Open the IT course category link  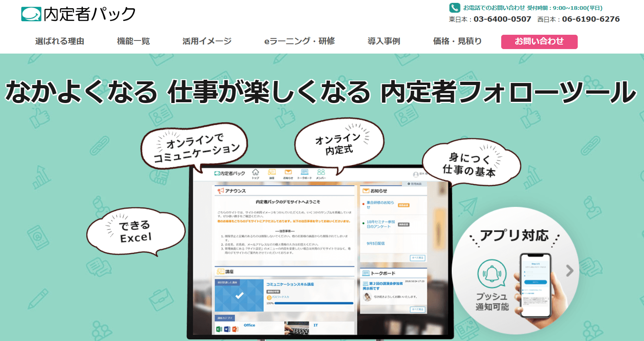315,325
